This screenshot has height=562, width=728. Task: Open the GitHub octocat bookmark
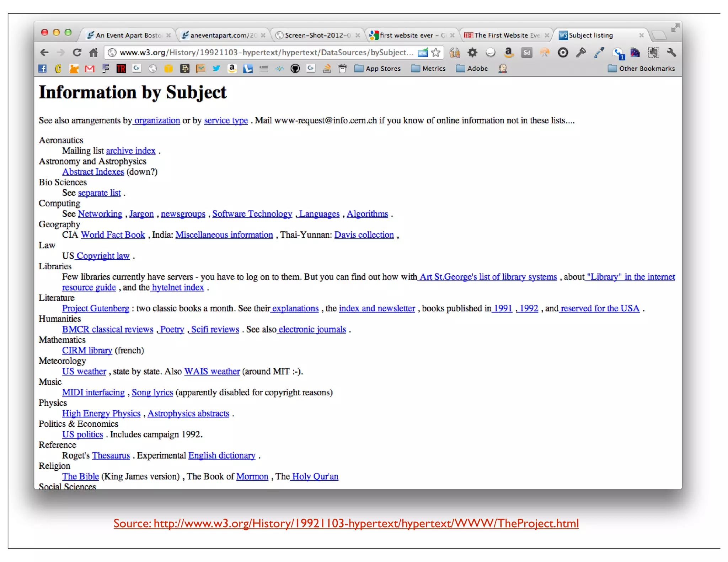pyautogui.click(x=295, y=69)
